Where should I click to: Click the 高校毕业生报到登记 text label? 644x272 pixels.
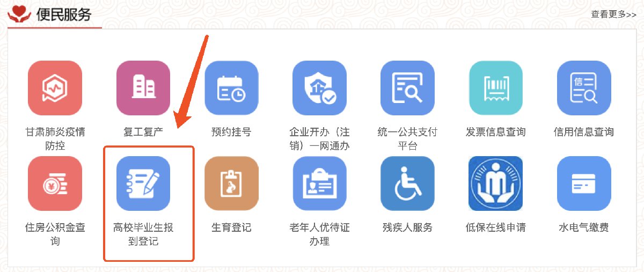(143, 234)
